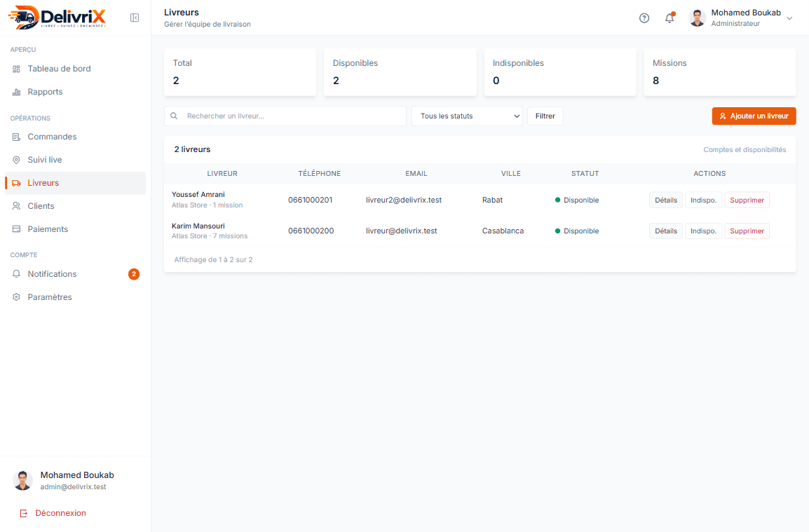Open Paramètres menu item
Image resolution: width=809 pixels, height=532 pixels.
pos(75,297)
